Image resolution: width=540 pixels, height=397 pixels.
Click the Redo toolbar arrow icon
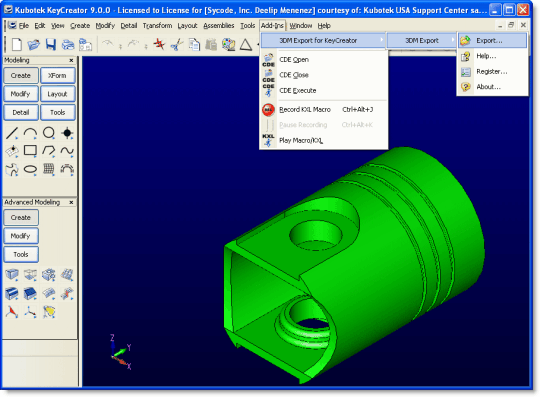pyautogui.click(x=134, y=44)
